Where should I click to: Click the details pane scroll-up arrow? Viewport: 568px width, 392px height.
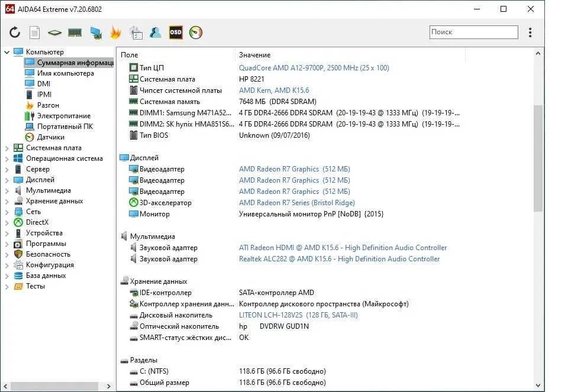538,54
